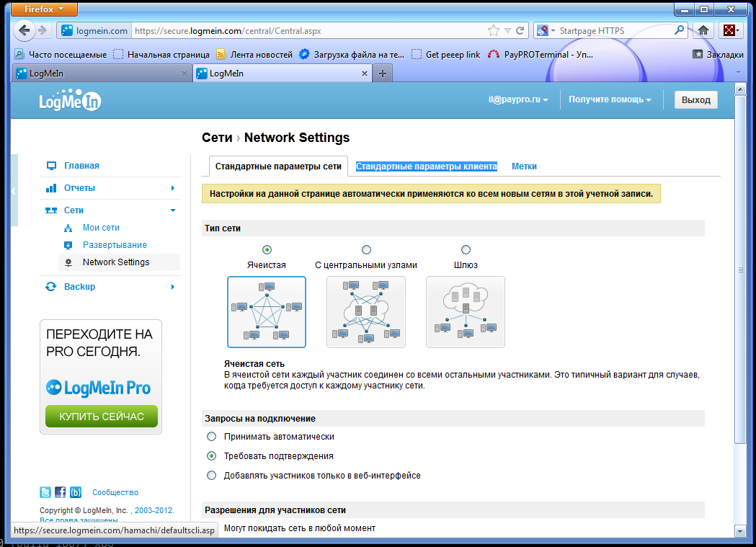Bookmark this page with the star icon

click(494, 30)
